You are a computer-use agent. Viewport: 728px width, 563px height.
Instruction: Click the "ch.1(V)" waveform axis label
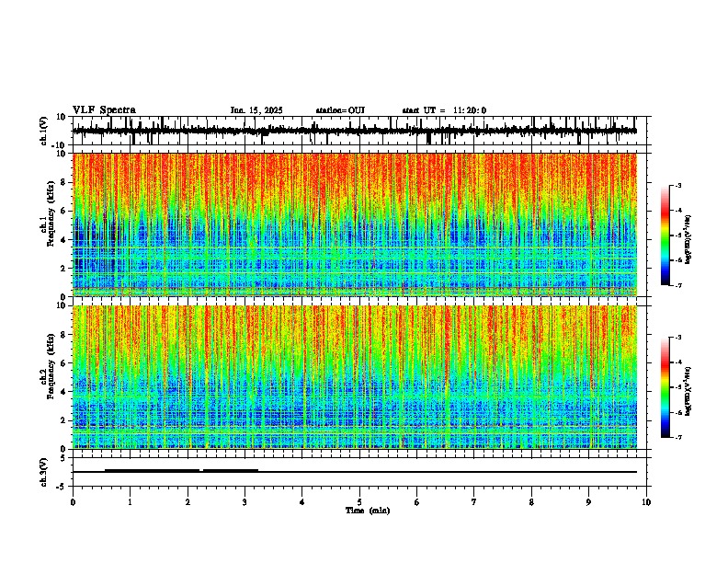(44, 131)
